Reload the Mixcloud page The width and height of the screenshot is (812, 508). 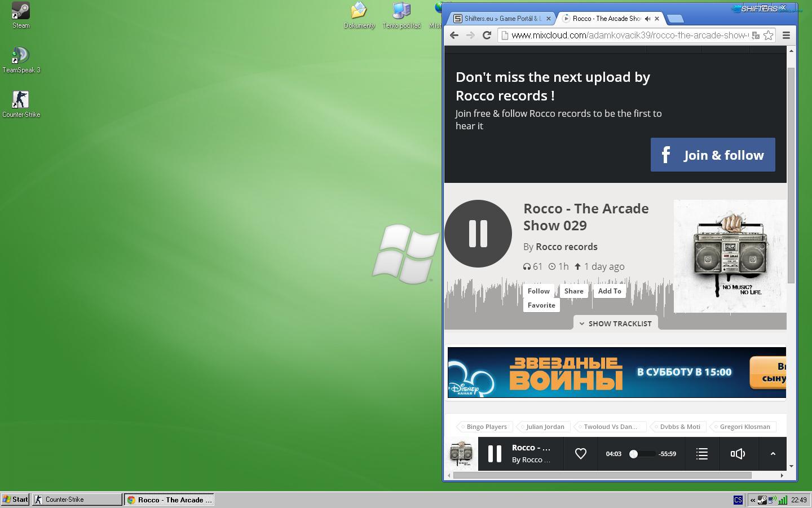[487, 35]
